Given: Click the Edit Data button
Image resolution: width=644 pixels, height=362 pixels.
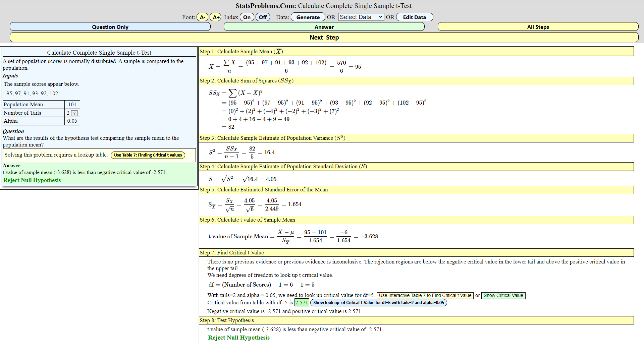Looking at the screenshot, I should 415,17.
